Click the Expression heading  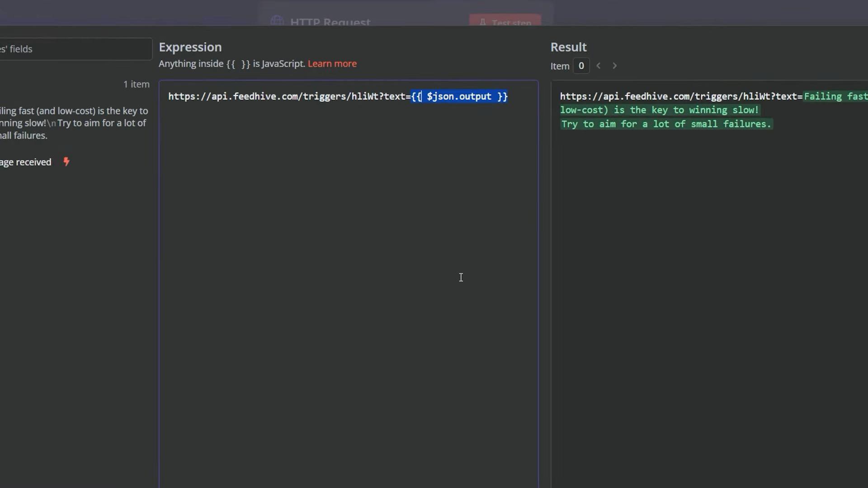point(190,47)
